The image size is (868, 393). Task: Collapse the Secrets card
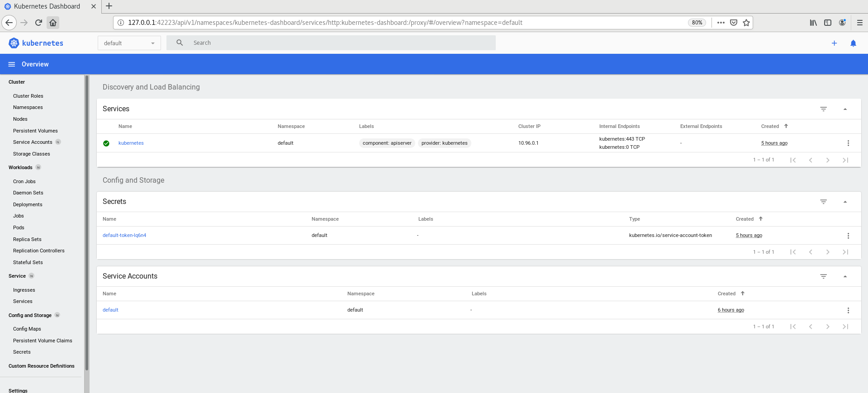845,202
